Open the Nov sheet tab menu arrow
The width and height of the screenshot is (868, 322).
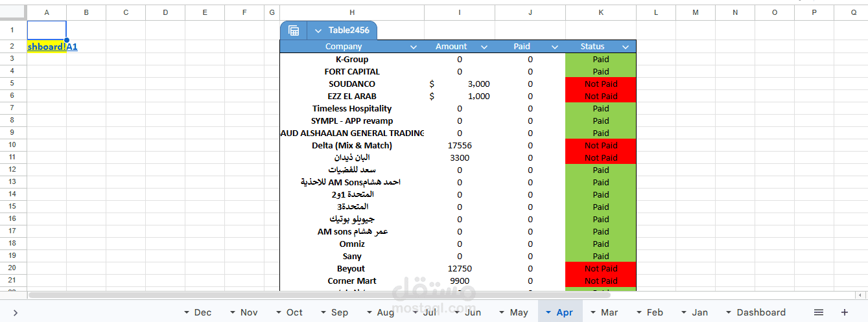(233, 312)
